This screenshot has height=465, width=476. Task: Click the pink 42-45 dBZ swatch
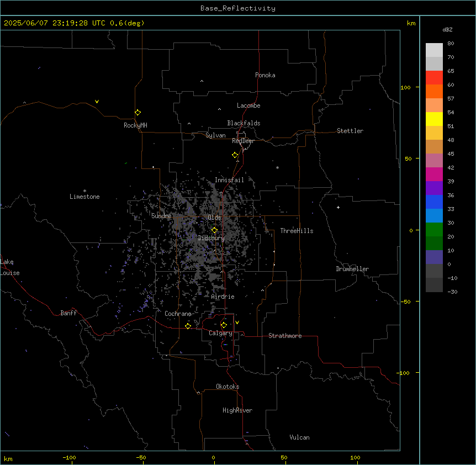click(434, 161)
